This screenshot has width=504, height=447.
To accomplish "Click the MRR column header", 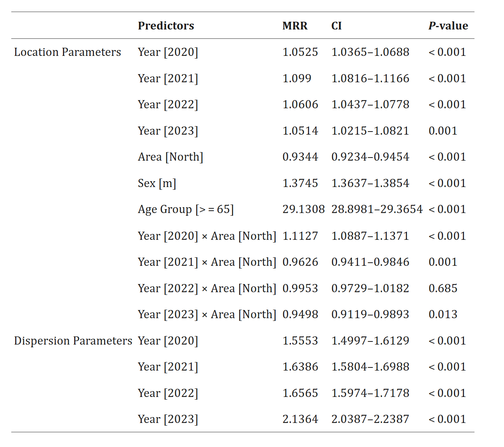I will 295,26.
